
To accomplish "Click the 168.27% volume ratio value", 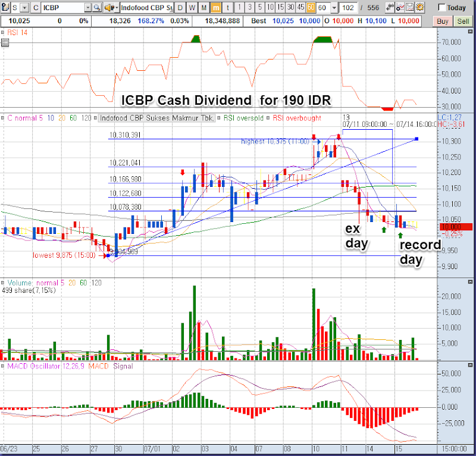I will point(151,21).
